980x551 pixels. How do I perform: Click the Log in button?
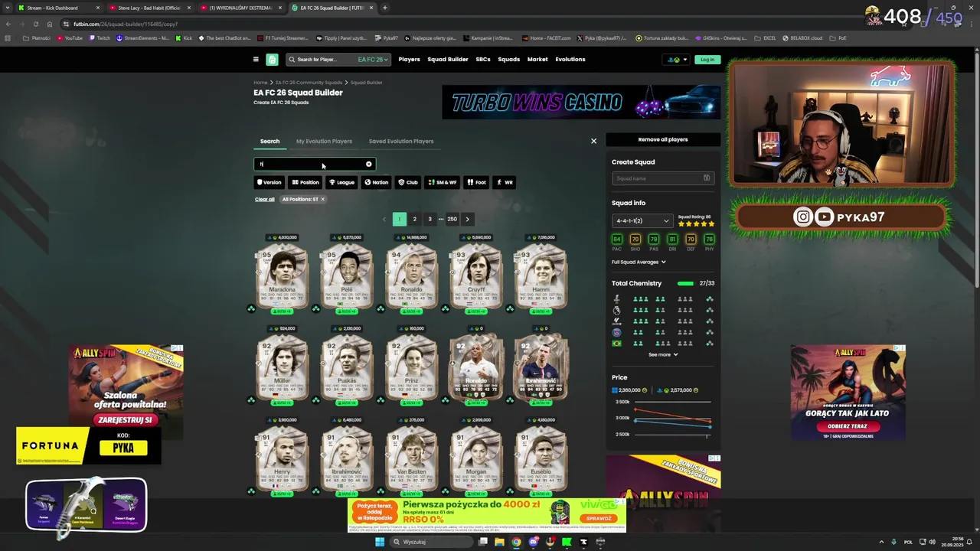coord(707,59)
